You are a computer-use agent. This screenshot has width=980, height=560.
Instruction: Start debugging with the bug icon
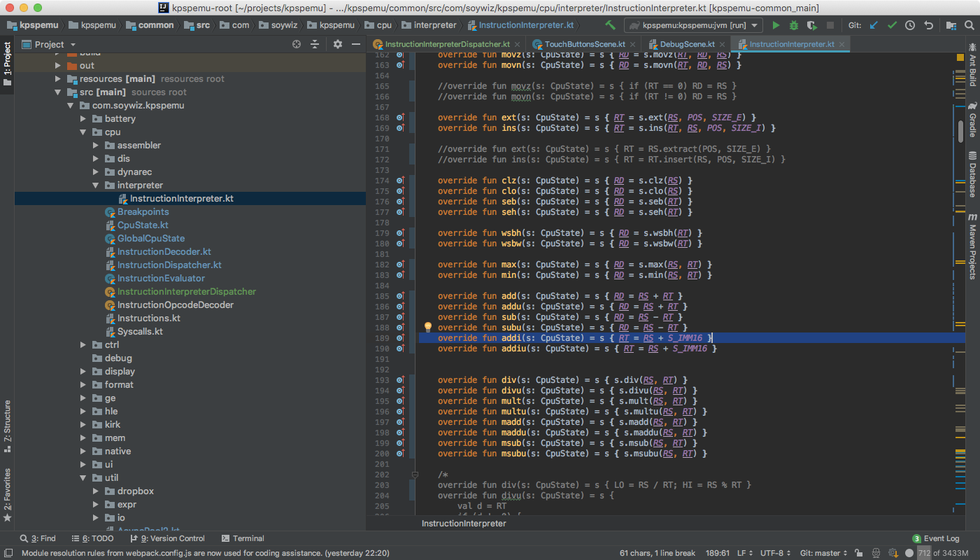coord(793,25)
